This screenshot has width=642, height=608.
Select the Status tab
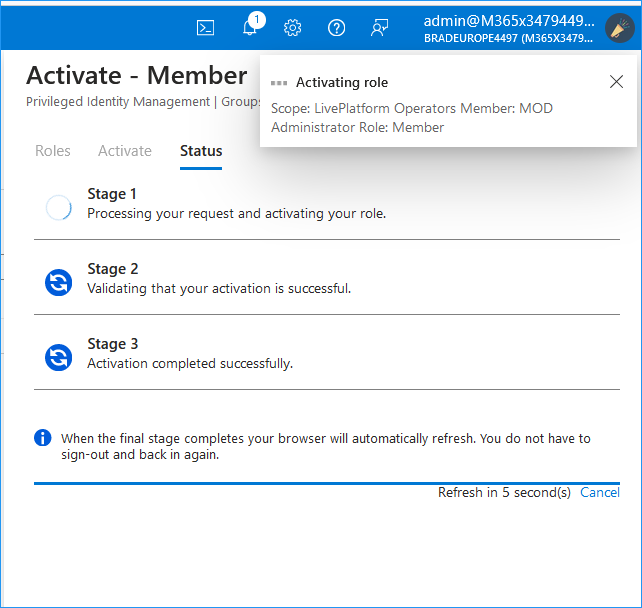pos(201,151)
